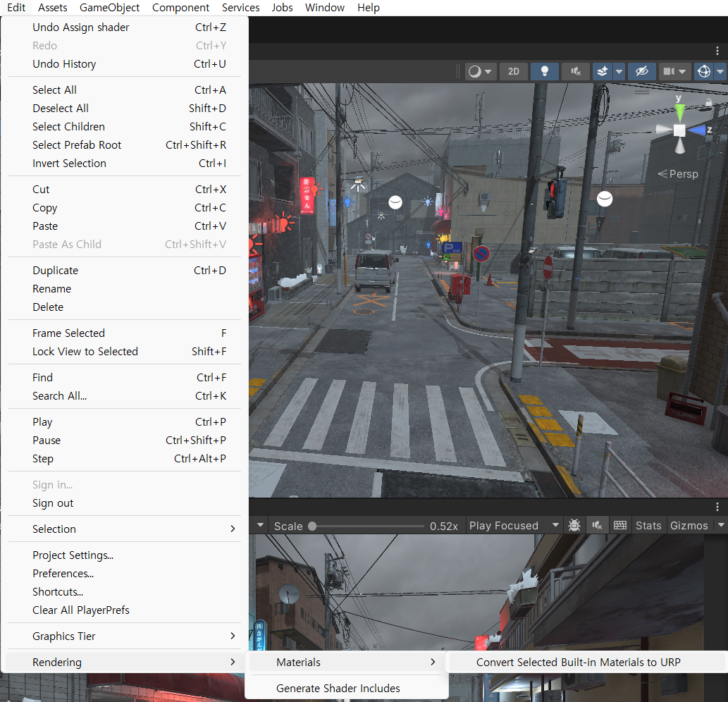Screen dimensions: 728x702
Task: Toggle the Stats overlay button
Action: click(x=648, y=526)
